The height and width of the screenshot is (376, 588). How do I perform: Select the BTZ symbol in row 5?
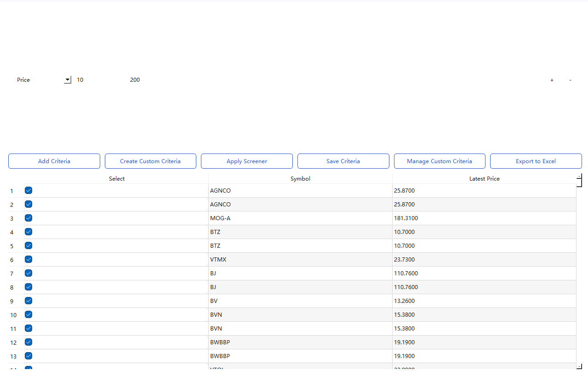pyautogui.click(x=300, y=246)
